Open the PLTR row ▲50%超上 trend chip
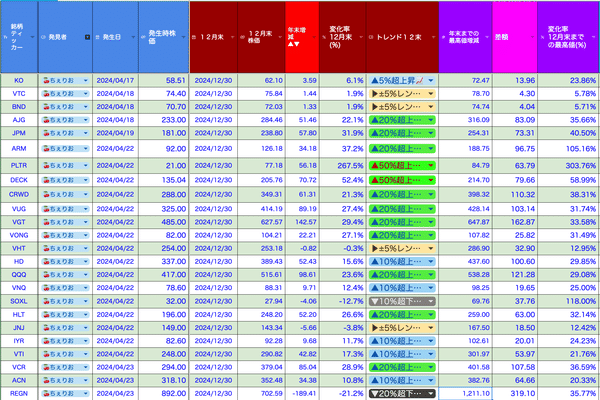The height and width of the screenshot is (400, 600). [402, 166]
